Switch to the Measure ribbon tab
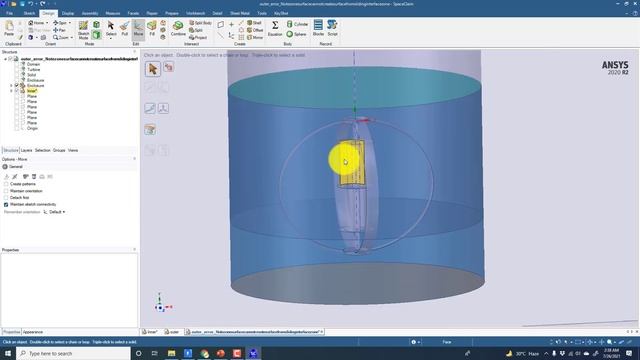This screenshot has height=360, width=640. 113,13
